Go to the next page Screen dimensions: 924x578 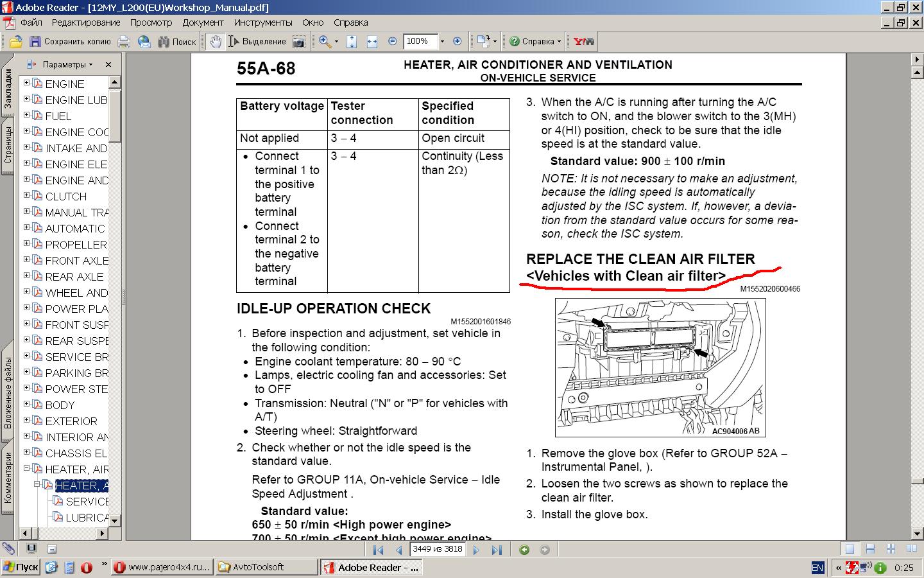tap(476, 550)
